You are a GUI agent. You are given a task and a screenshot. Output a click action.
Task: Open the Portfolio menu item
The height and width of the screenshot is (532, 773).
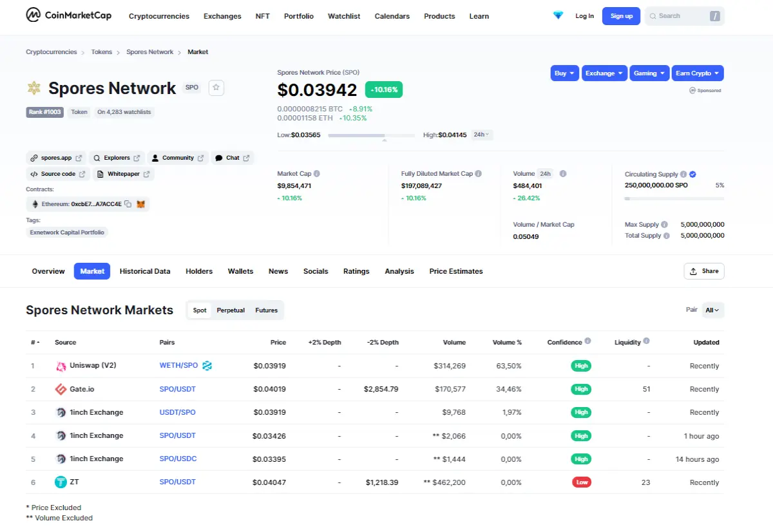point(299,16)
